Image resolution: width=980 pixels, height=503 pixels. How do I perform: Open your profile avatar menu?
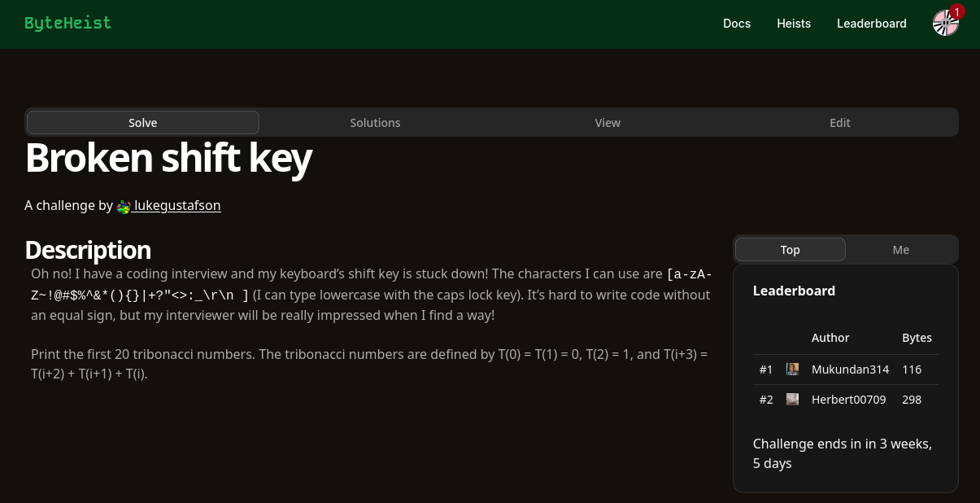946,23
